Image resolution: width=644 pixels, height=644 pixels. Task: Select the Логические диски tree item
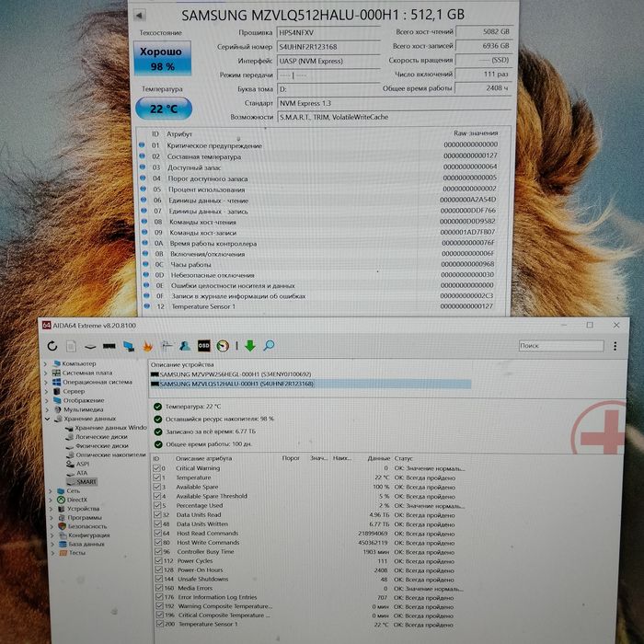pos(101,437)
